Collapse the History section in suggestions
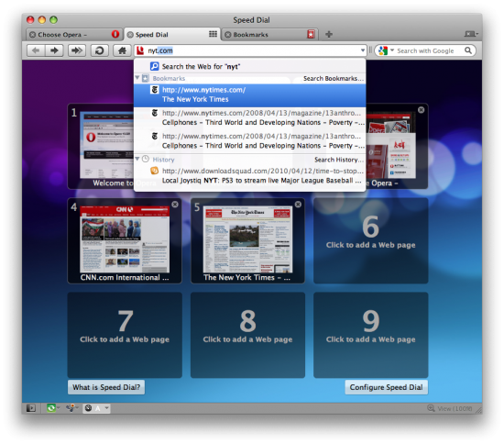504x444 pixels. point(137,159)
